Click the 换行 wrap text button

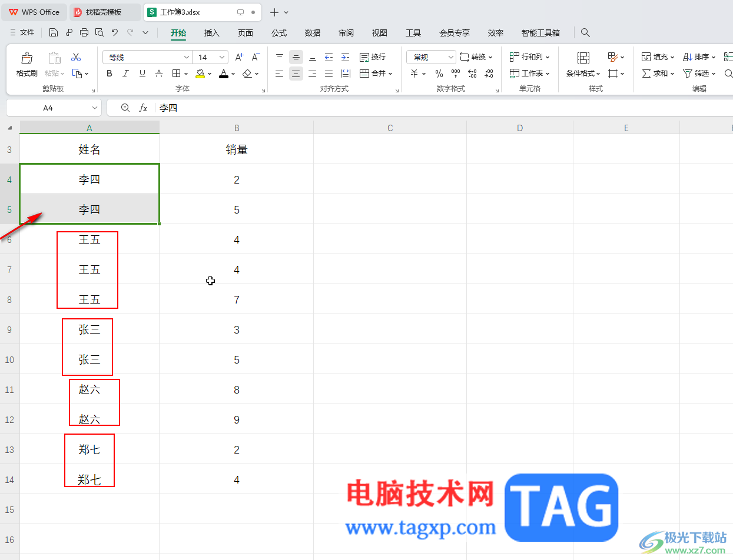373,57
